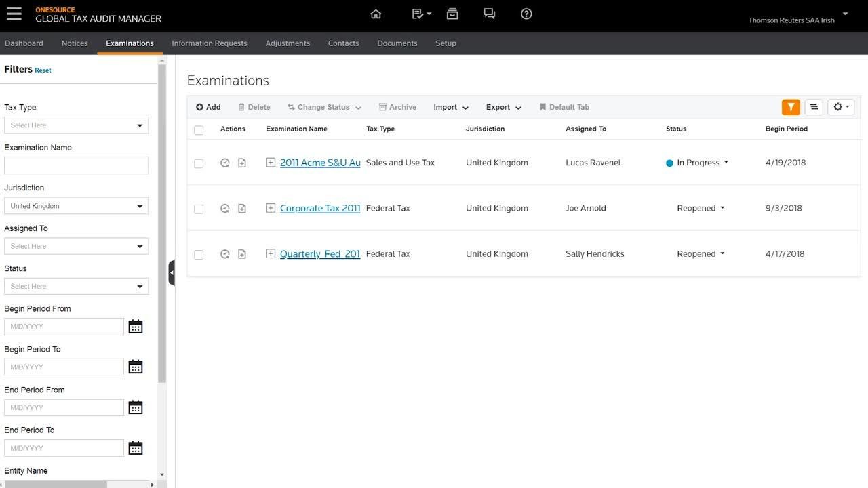Viewport: 868px width, 488px height.
Task: Expand the Quarterly_Fed row details
Action: point(271,254)
